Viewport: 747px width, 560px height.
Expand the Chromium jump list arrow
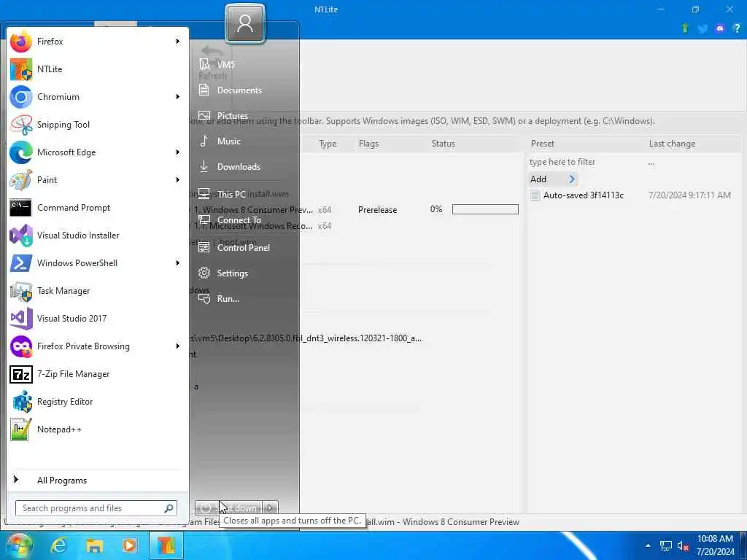coord(178,97)
